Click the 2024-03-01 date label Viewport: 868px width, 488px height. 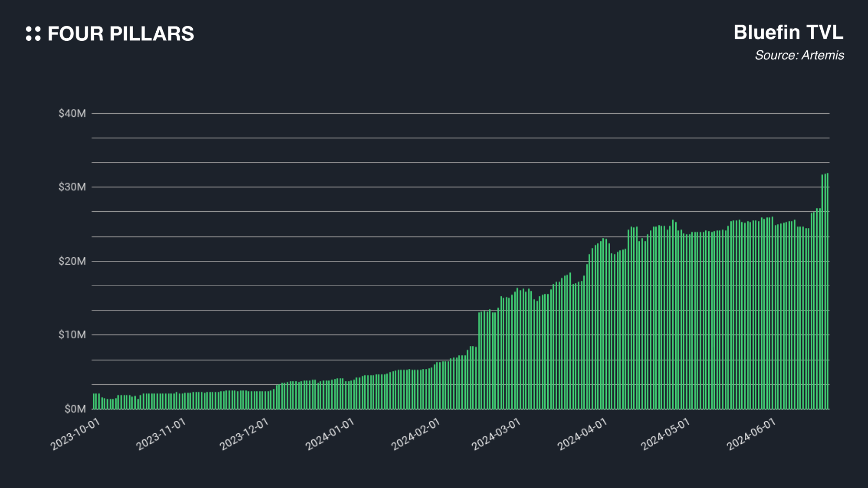click(x=496, y=435)
